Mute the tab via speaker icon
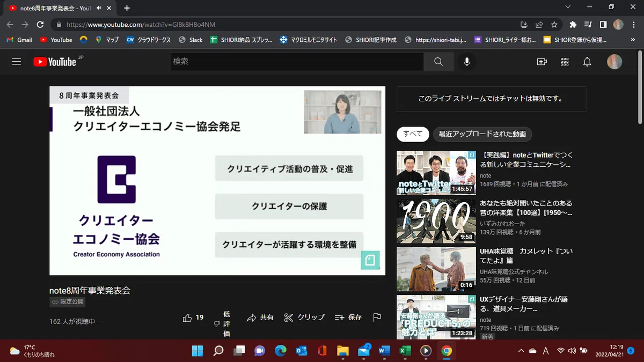The image size is (644, 362). pyautogui.click(x=99, y=8)
